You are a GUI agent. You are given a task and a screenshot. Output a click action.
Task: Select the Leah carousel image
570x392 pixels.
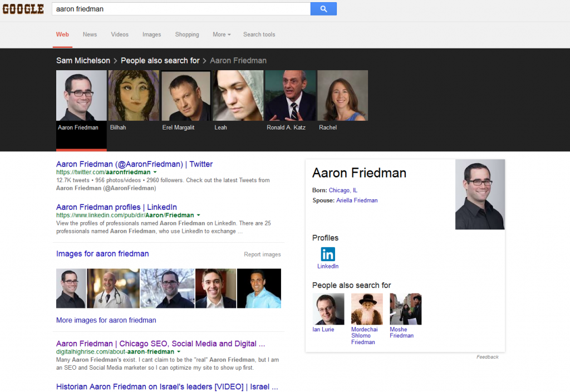238,95
